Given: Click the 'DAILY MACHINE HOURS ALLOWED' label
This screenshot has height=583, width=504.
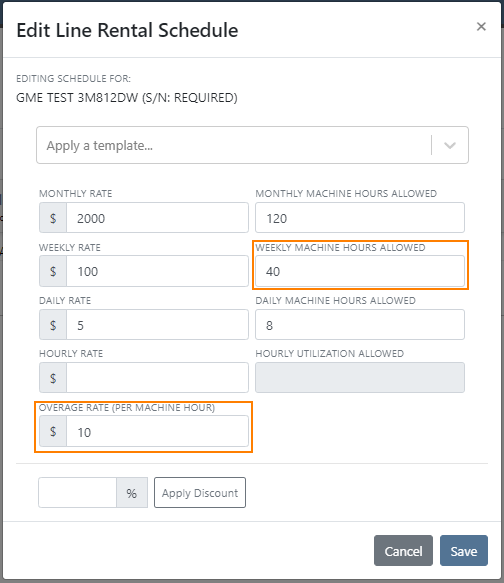Looking at the screenshot, I should pos(335,300).
